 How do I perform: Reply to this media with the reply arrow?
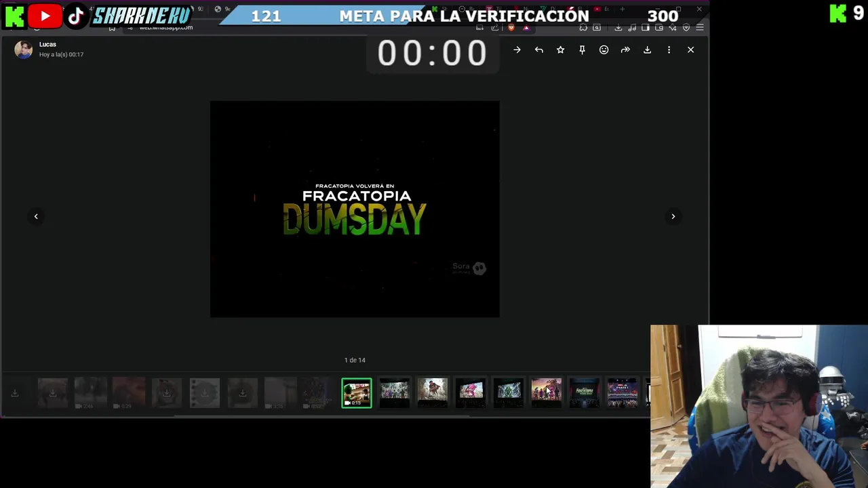tap(538, 49)
